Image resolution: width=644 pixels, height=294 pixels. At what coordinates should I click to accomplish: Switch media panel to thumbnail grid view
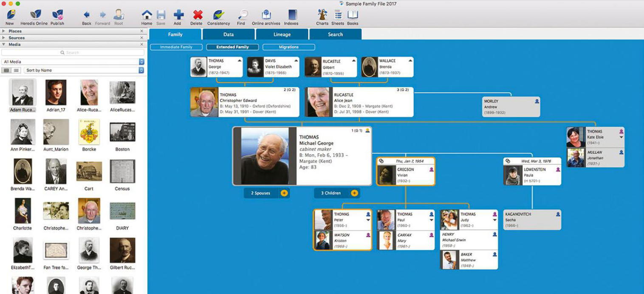[7, 70]
